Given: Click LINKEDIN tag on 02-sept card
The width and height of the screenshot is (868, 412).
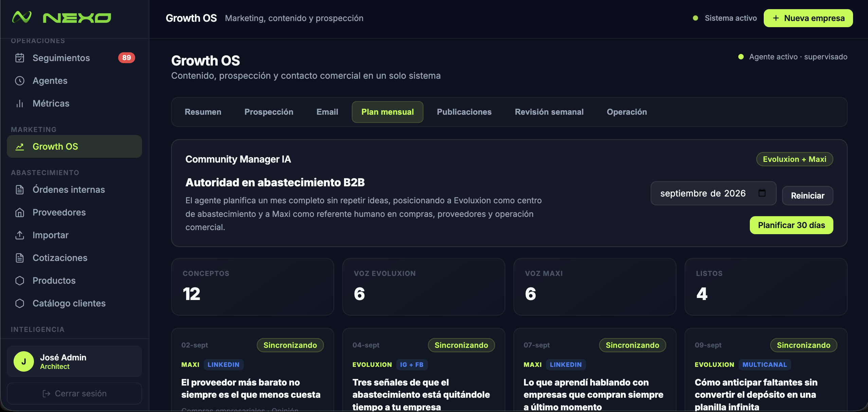Looking at the screenshot, I should click(x=223, y=365).
